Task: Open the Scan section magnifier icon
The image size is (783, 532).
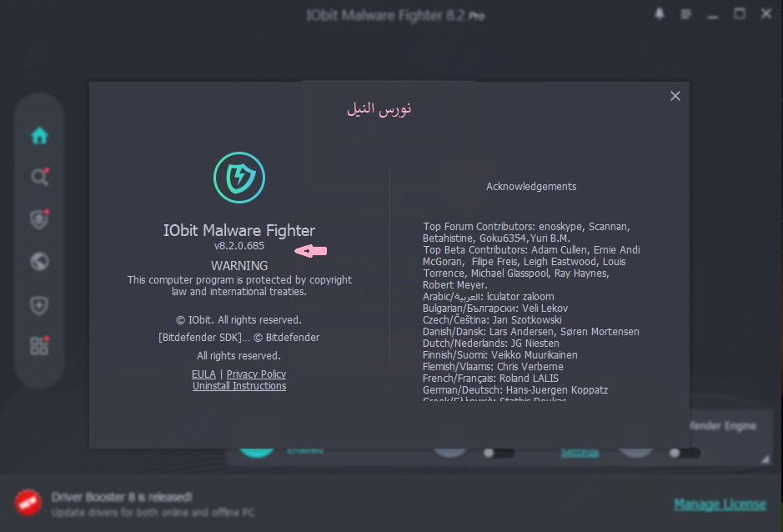Action: [x=39, y=177]
